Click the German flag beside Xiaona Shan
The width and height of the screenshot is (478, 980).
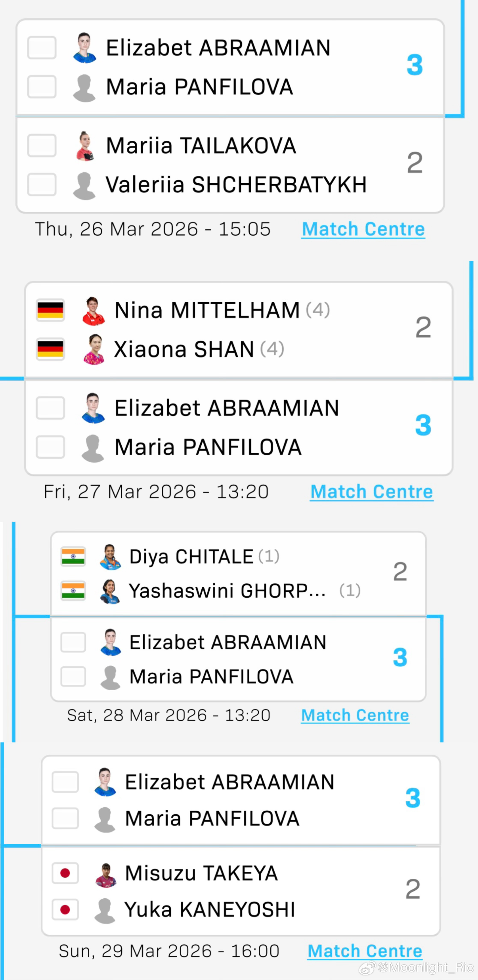[50, 349]
